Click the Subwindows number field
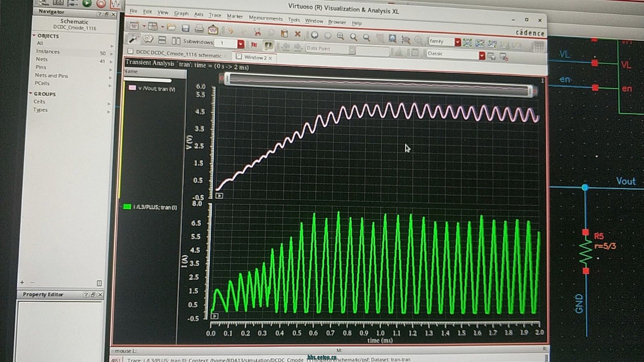This screenshot has width=644, height=362. (x=226, y=43)
